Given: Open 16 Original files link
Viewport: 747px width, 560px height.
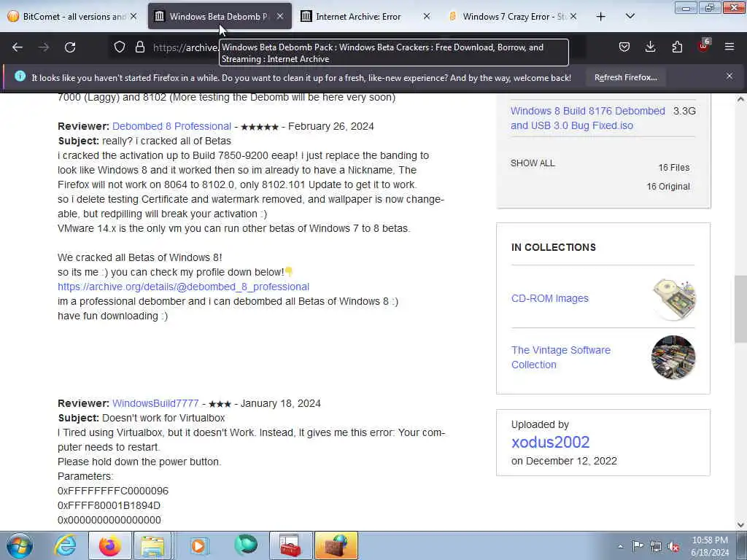Looking at the screenshot, I should pos(668,186).
